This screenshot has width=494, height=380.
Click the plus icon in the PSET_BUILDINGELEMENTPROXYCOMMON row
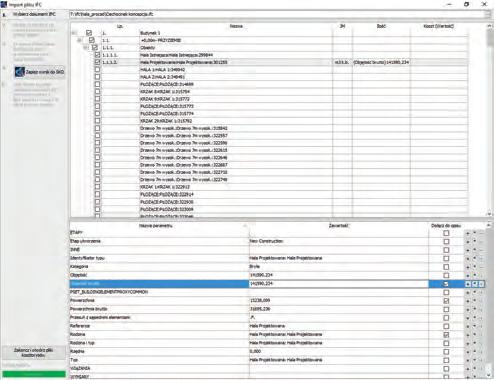point(468,293)
